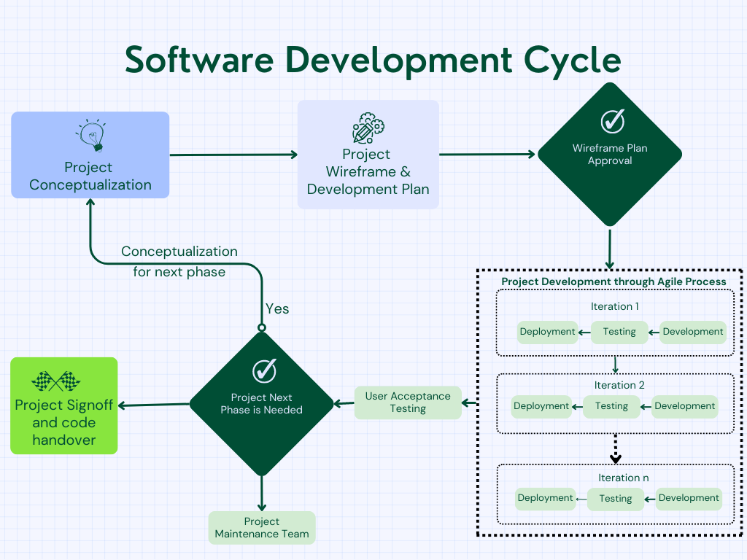Select Development in Iteration 2

684,406
